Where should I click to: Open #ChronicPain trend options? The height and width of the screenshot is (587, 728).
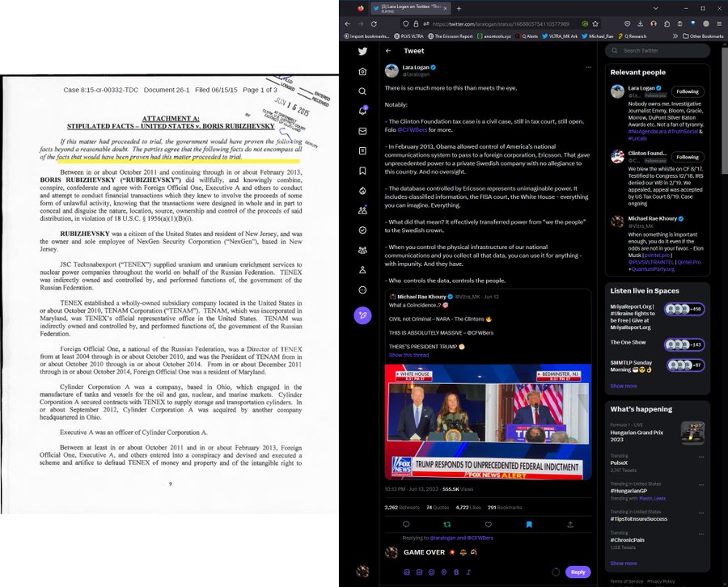tap(701, 534)
